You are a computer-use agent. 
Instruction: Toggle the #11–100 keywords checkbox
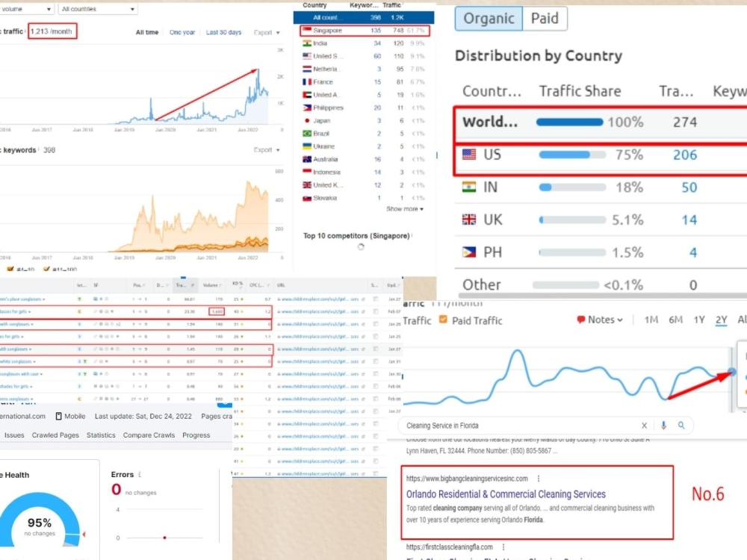[x=46, y=269]
